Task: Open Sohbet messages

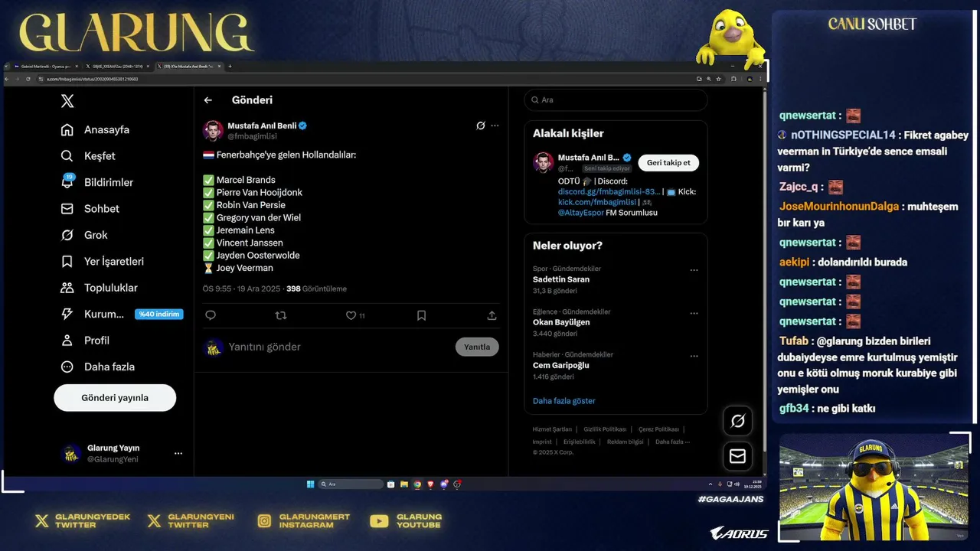Action: (90, 209)
